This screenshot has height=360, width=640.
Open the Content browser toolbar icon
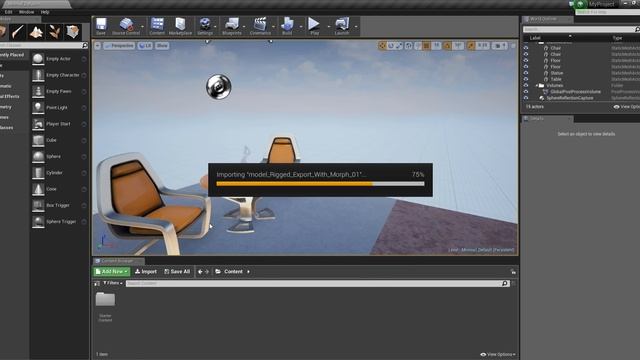[x=157, y=26]
